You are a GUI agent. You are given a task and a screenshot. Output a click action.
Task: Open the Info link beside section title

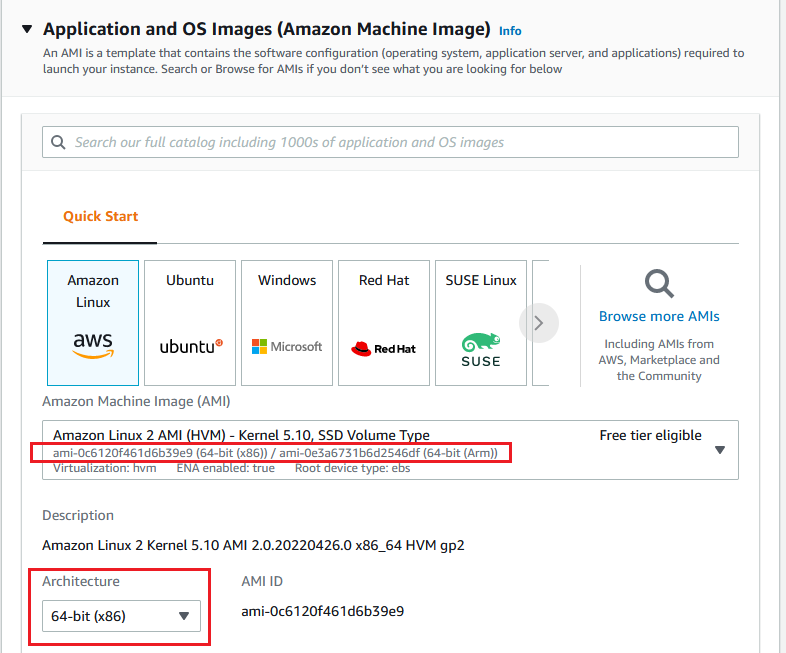tap(510, 31)
